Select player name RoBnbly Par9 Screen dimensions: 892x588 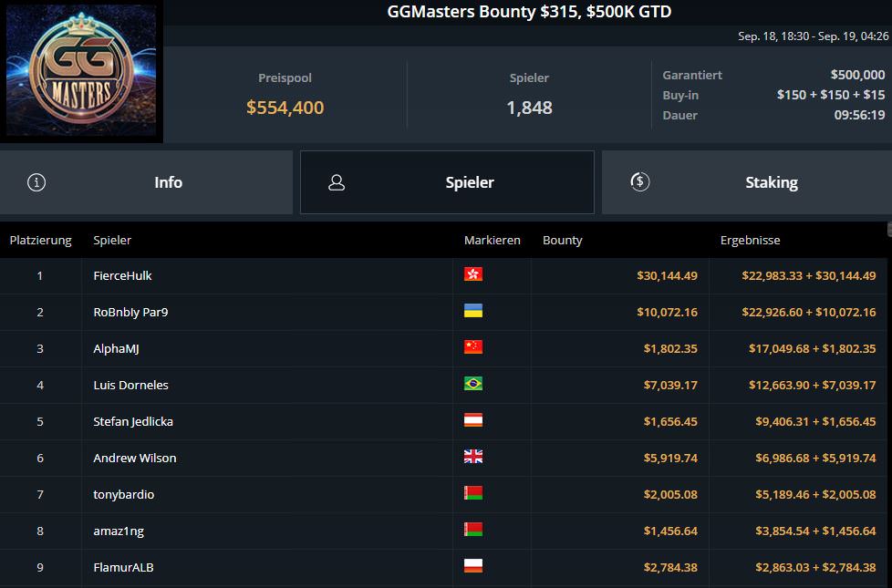click(x=130, y=312)
